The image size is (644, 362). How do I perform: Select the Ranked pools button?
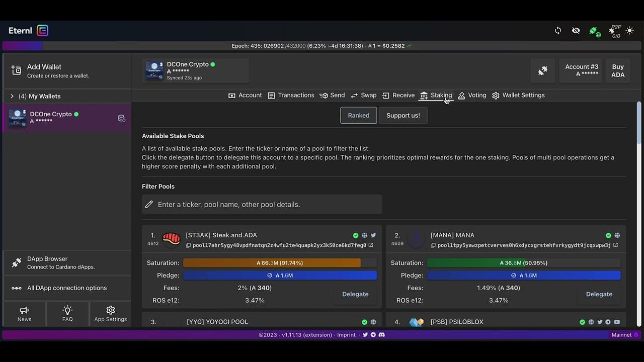pyautogui.click(x=359, y=115)
